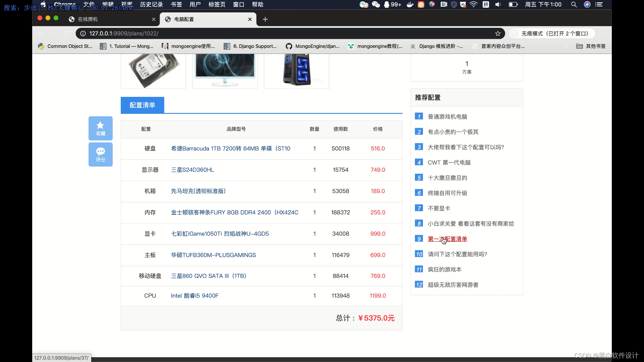Image resolution: width=644 pixels, height=362 pixels.
Task: Open recommended config 有点小贵的一个极其
Action: tap(453, 132)
